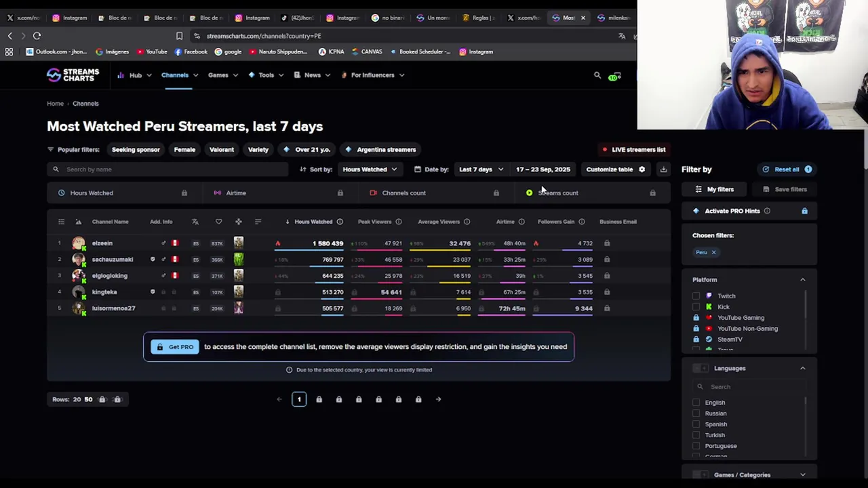This screenshot has height=488, width=868.
Task: Check the English language checkbox
Action: click(x=696, y=403)
